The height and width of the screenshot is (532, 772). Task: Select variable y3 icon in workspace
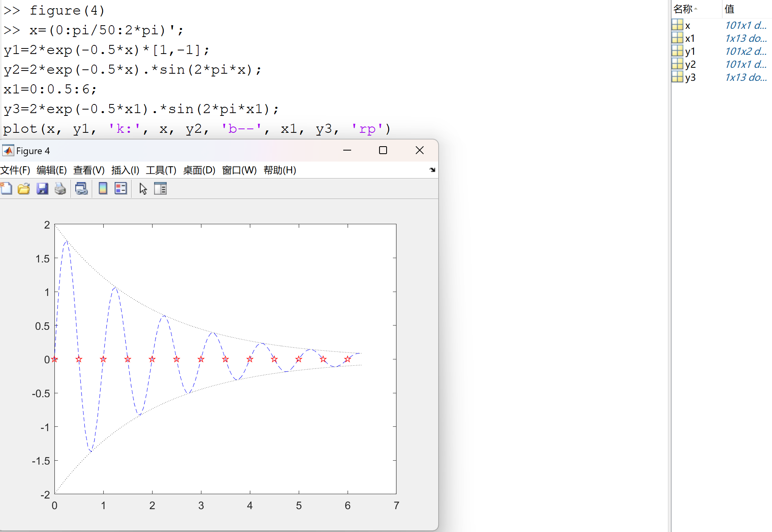677,77
